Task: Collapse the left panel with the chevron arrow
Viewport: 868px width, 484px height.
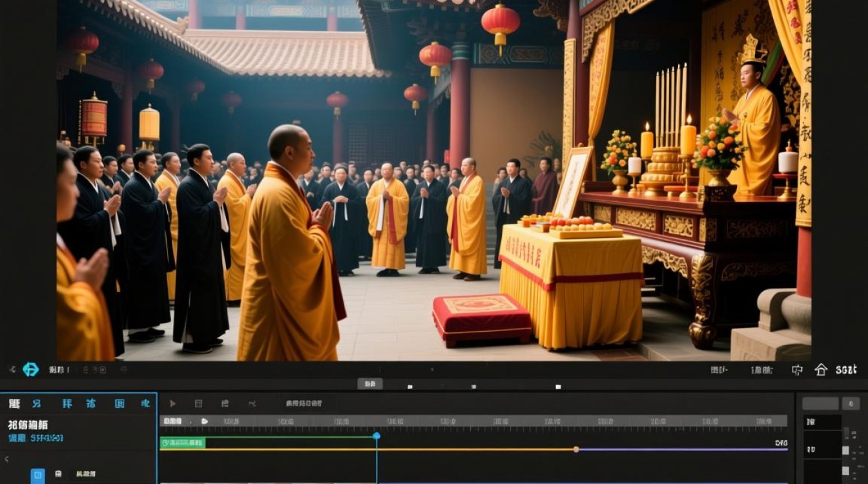Action: pos(6,459)
